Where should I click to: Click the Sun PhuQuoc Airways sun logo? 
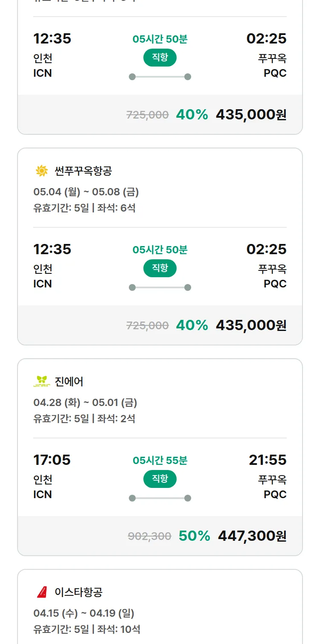pos(42,171)
